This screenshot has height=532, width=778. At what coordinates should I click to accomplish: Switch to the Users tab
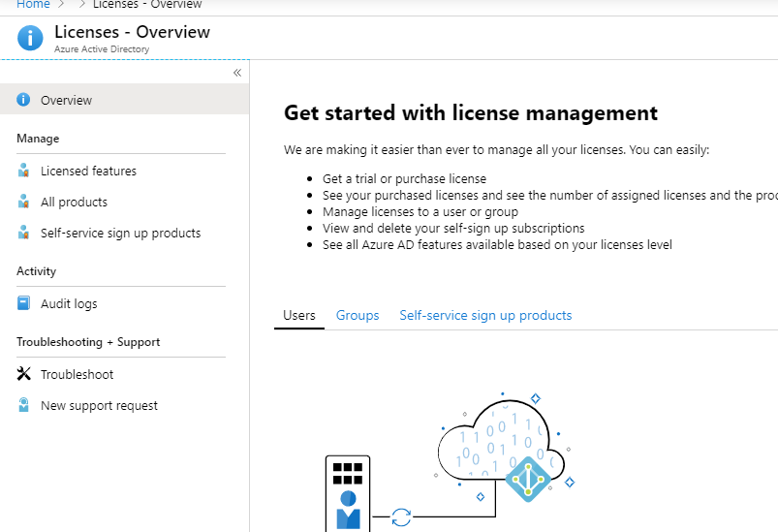pyautogui.click(x=299, y=316)
